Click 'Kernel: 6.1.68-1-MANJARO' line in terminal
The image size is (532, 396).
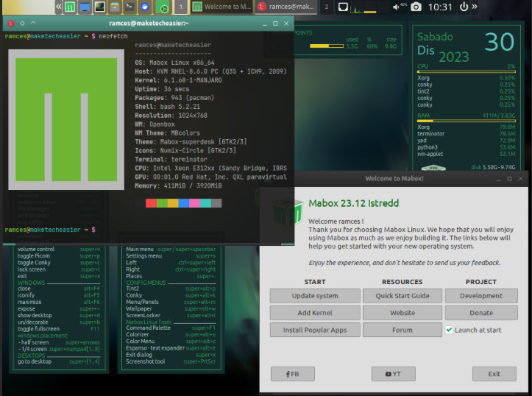click(x=178, y=80)
